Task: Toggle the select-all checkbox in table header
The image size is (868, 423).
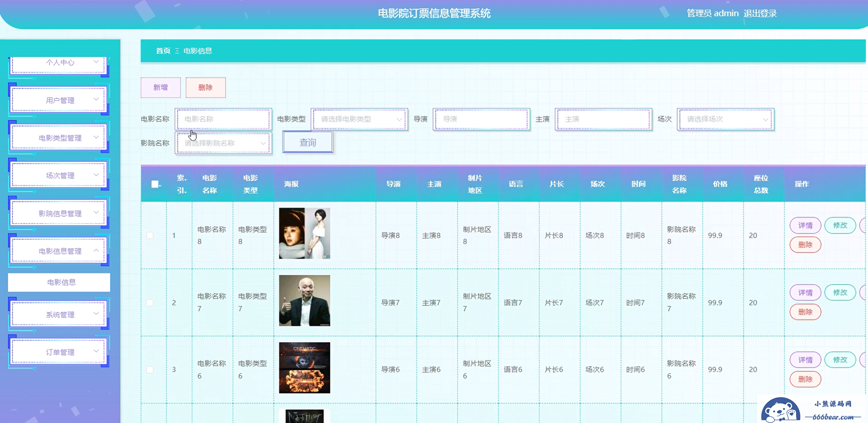Action: click(x=155, y=184)
